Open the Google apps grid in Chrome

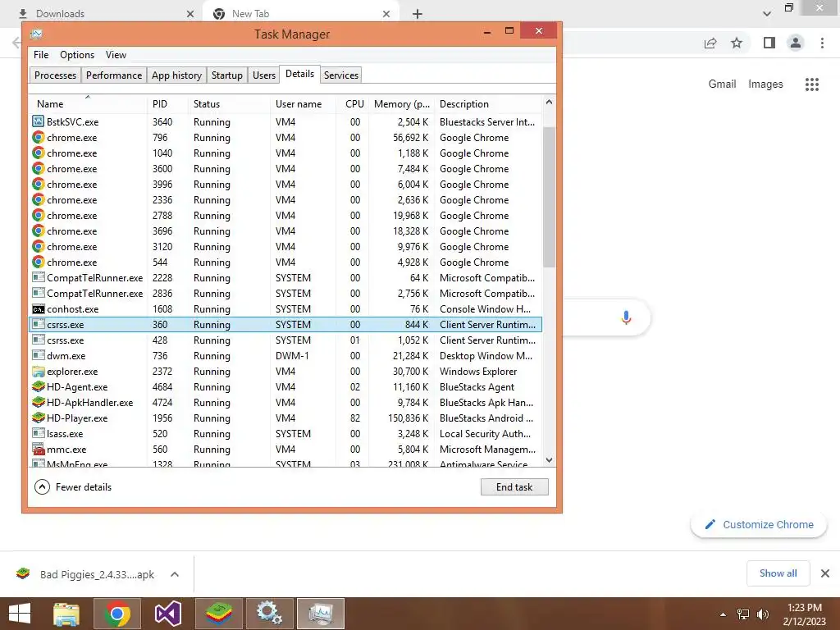pos(811,84)
